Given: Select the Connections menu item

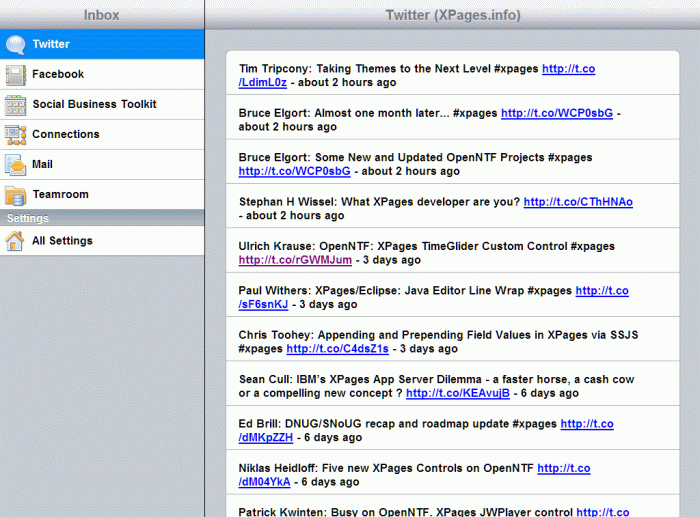Looking at the screenshot, I should coord(102,134).
